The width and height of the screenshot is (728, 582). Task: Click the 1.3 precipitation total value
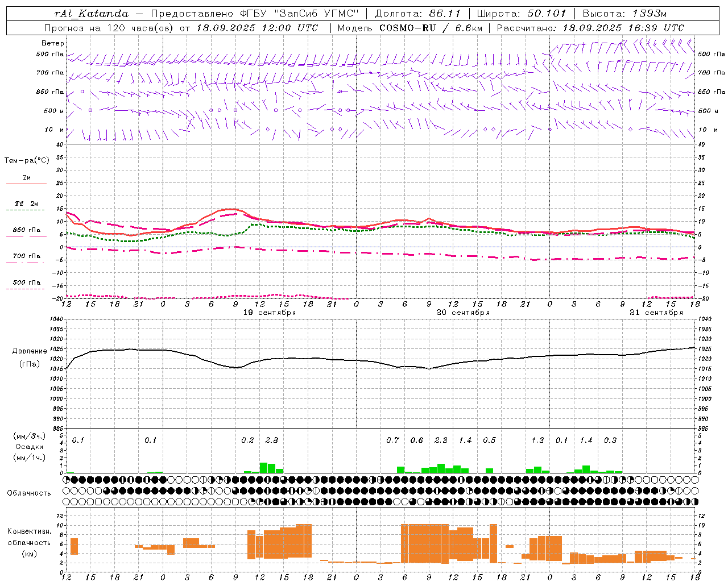(537, 440)
